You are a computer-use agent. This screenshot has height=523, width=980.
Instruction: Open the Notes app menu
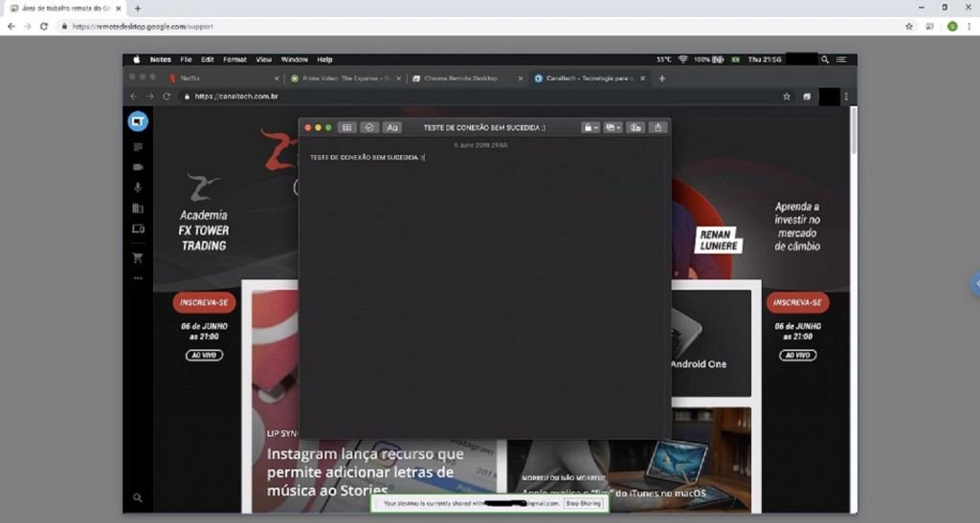[x=160, y=59]
